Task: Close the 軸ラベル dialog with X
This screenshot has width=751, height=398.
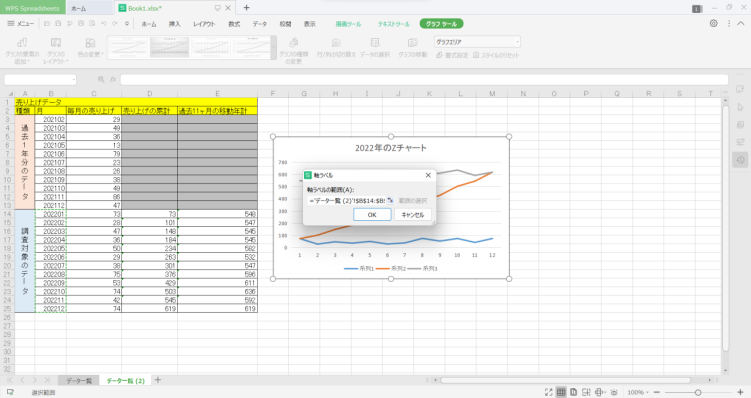Action: point(428,175)
